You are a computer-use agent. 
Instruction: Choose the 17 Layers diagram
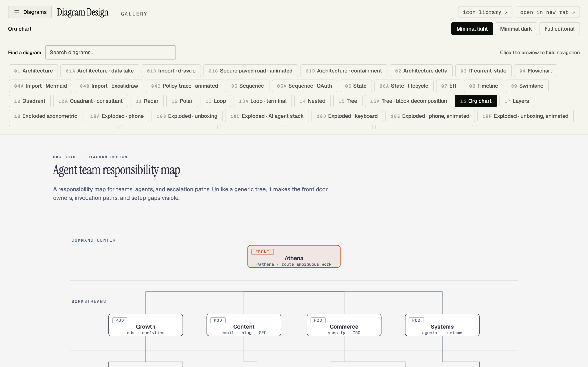pos(517,101)
